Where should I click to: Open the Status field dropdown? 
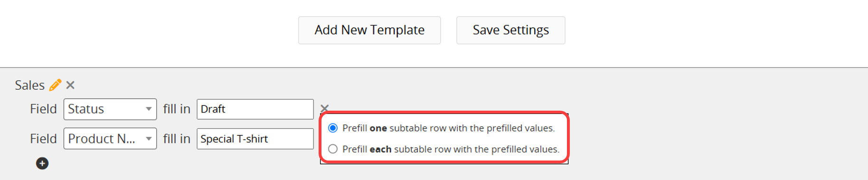pos(110,109)
